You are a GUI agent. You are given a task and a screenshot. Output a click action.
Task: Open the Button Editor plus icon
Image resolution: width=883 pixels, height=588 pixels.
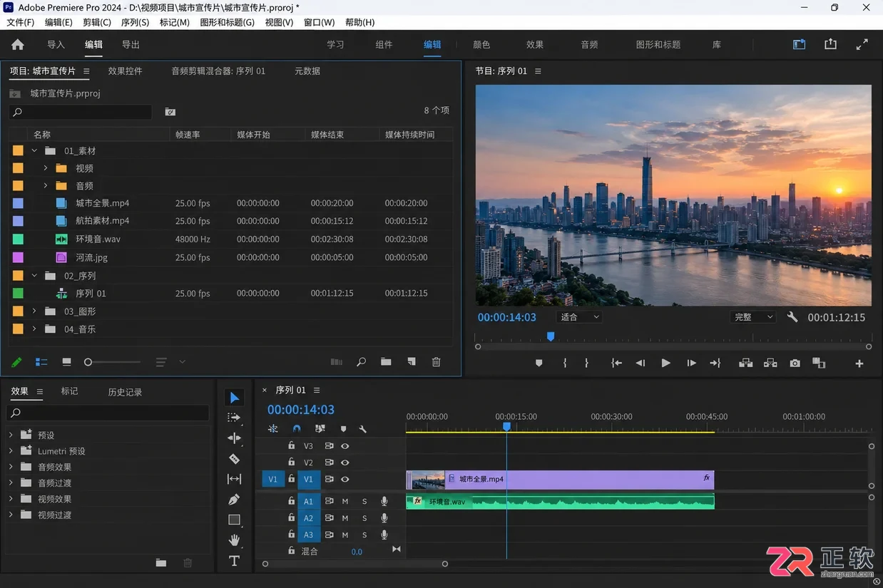[x=859, y=363]
